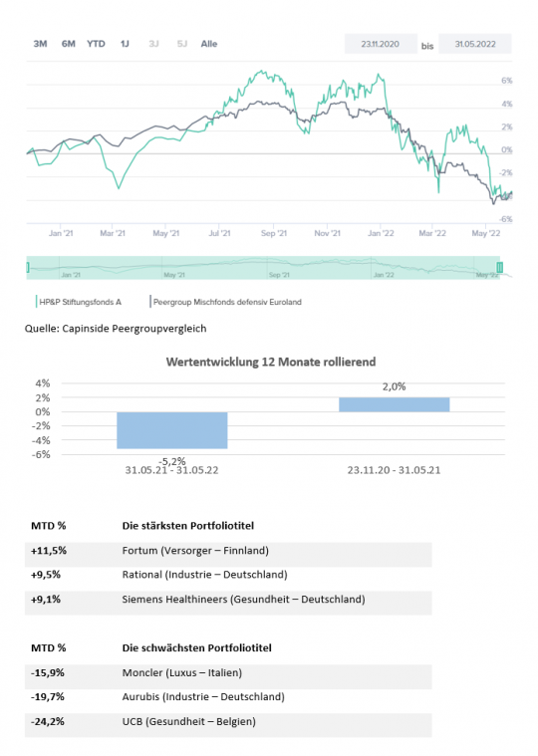
Task: Show the Alle full time range
Action: [209, 44]
